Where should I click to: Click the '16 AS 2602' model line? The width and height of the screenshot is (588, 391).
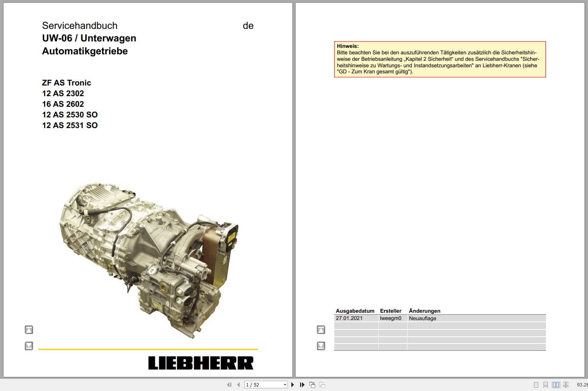(63, 104)
